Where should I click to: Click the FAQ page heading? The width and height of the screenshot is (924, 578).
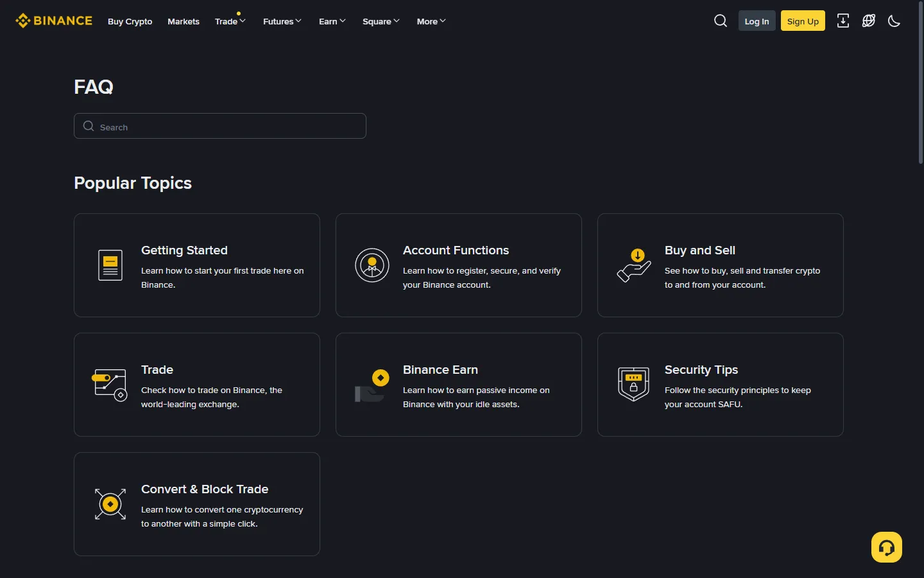click(x=94, y=87)
